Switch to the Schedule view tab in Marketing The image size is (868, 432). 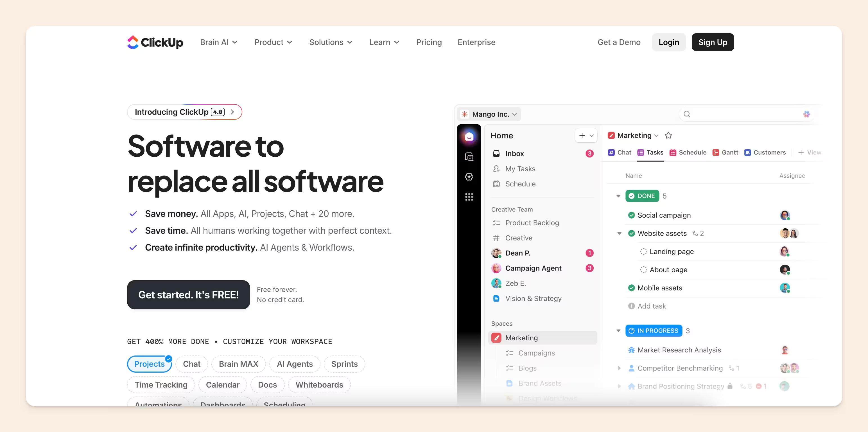pyautogui.click(x=688, y=153)
